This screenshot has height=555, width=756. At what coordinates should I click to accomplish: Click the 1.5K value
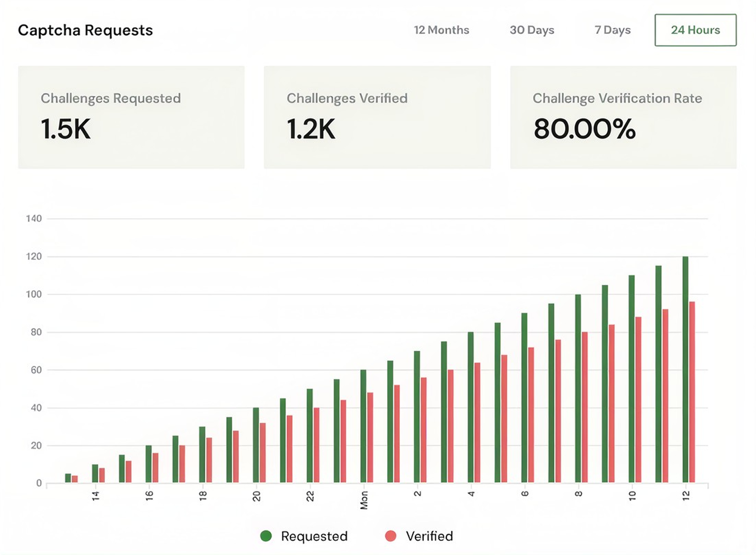point(66,129)
